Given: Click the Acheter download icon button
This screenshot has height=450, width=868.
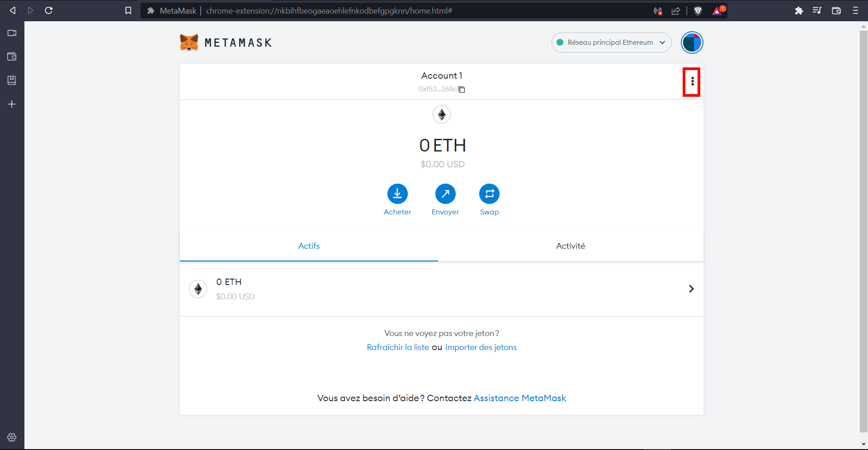Looking at the screenshot, I should tap(397, 194).
